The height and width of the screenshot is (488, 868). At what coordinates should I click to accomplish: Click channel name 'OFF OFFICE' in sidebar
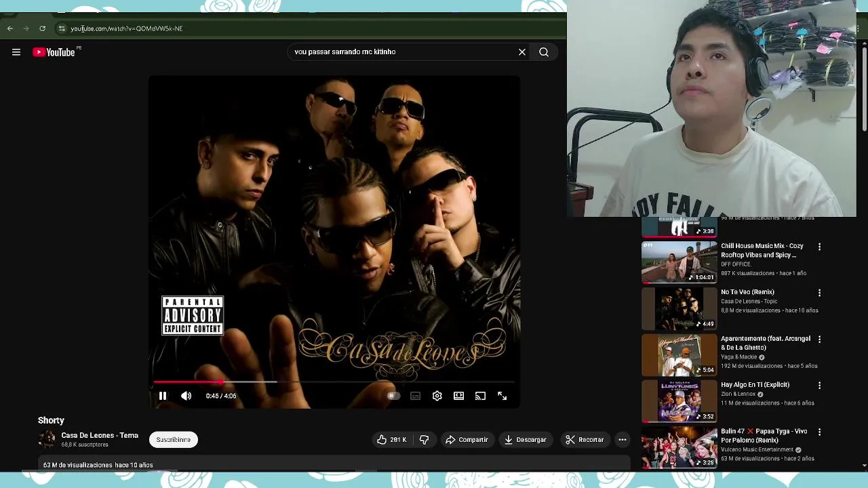[x=736, y=264]
